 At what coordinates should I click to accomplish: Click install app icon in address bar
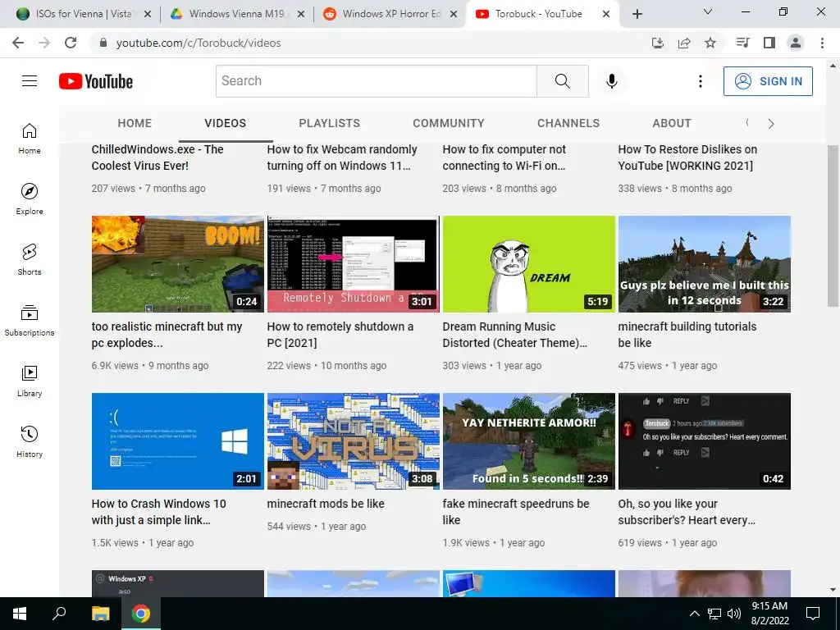point(658,43)
